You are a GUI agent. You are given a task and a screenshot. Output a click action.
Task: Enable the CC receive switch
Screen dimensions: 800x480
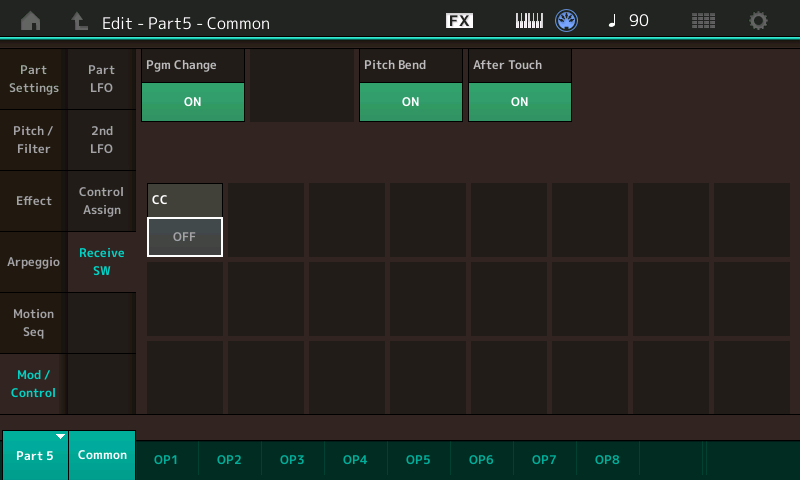[185, 237]
